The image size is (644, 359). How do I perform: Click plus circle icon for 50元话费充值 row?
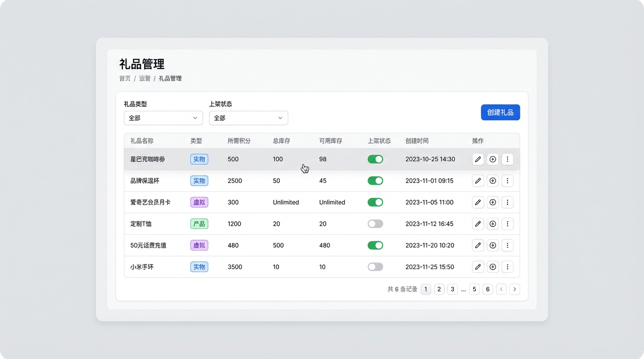[492, 245]
